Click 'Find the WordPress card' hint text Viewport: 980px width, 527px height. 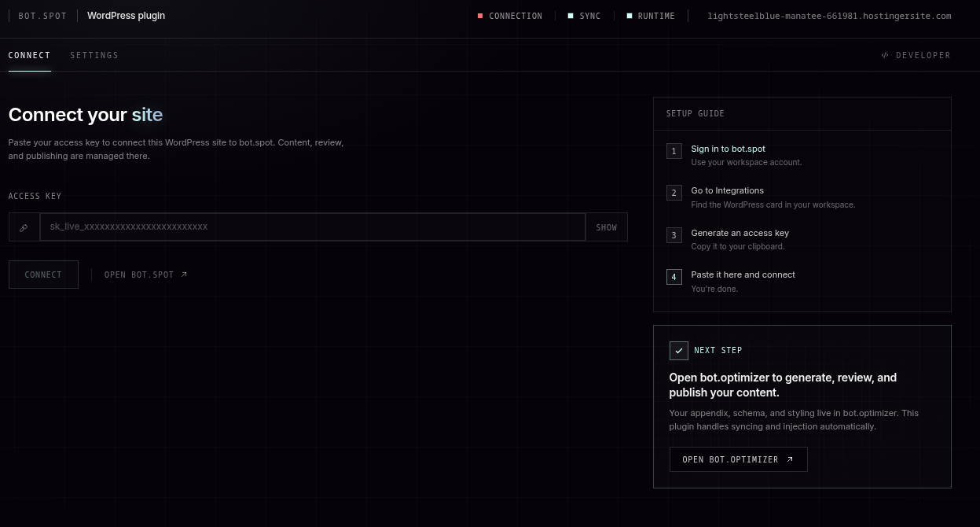tap(773, 205)
